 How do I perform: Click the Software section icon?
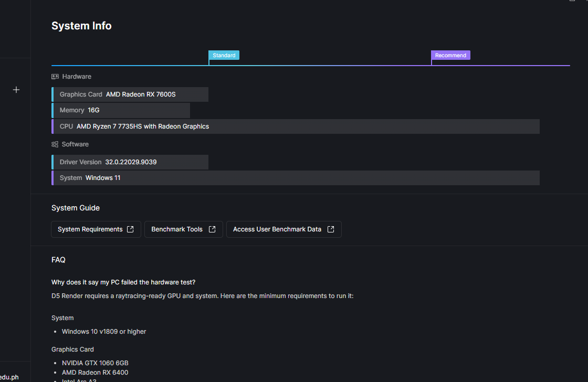point(55,144)
